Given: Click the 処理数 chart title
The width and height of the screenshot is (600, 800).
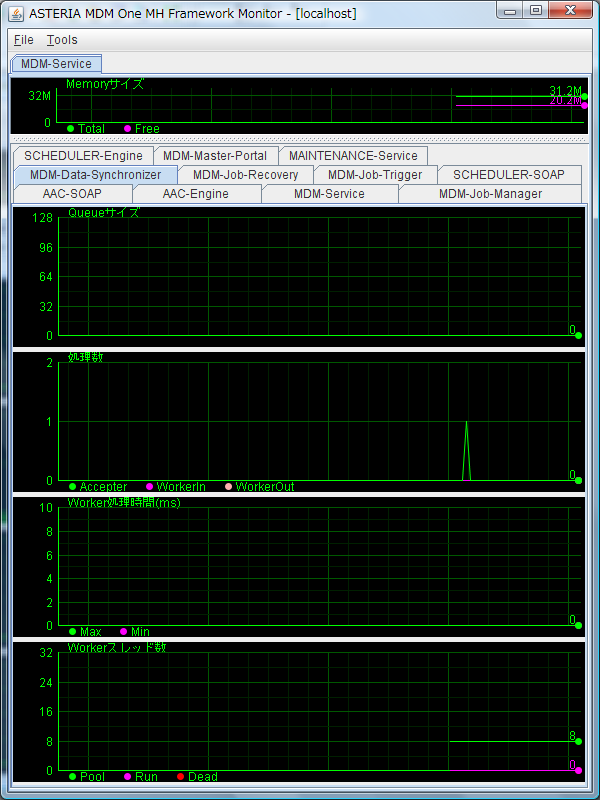Looking at the screenshot, I should tap(85, 357).
